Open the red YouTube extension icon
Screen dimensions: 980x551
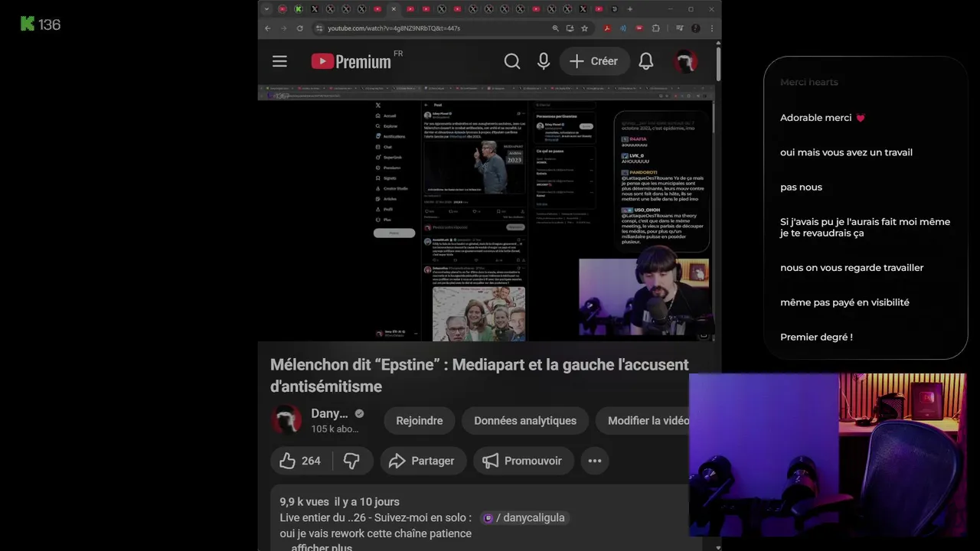point(639,28)
